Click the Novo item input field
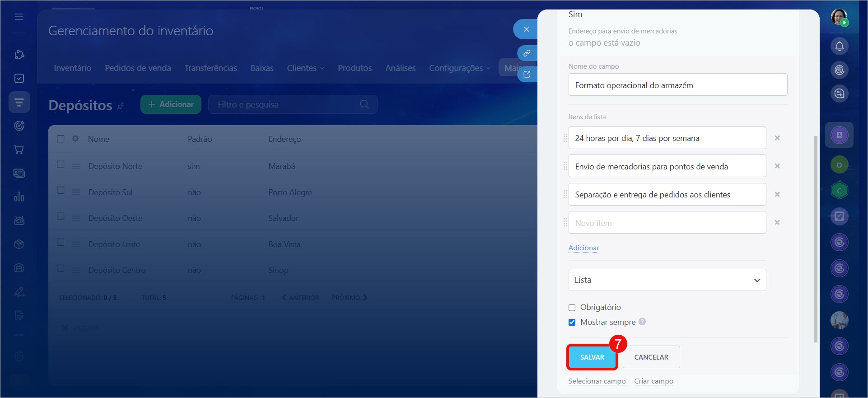The image size is (868, 398). (667, 223)
